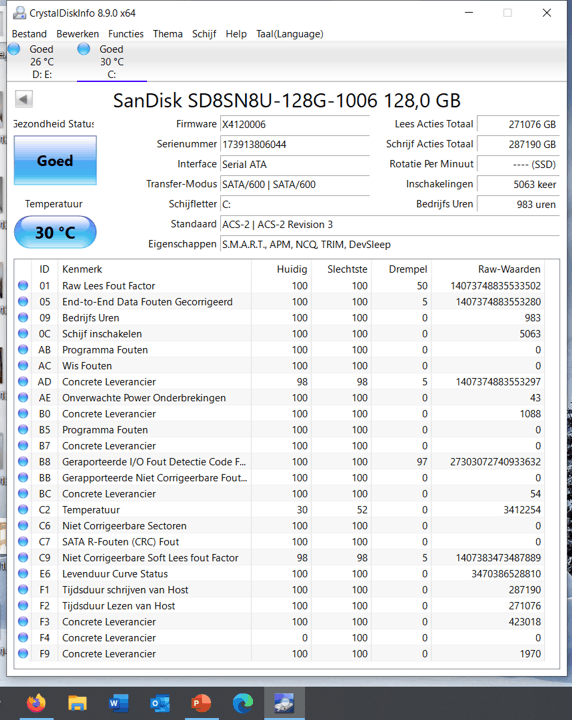The width and height of the screenshot is (572, 720).
Task: Select the D: E: disk tab
Action: pyautogui.click(x=41, y=62)
